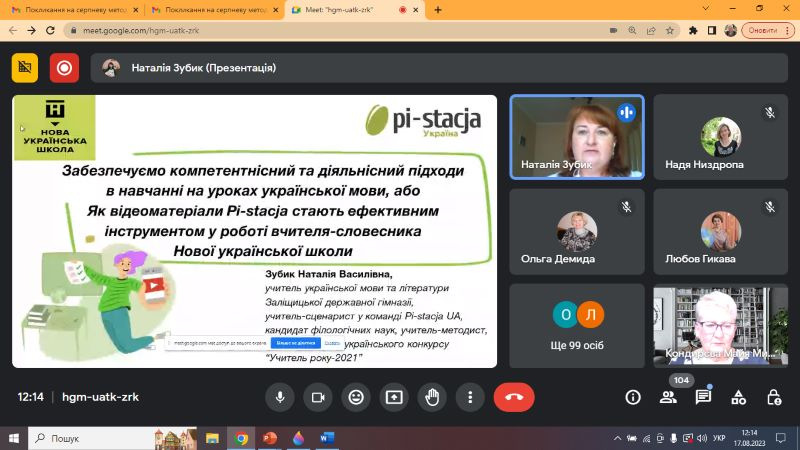
Task: Toggle the camera button in Meet
Action: point(318,397)
